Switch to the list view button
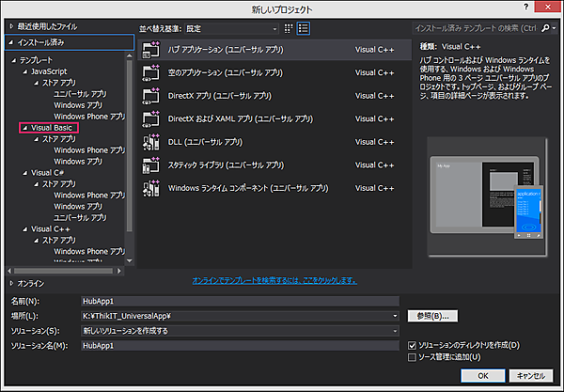The width and height of the screenshot is (564, 392). point(304,29)
